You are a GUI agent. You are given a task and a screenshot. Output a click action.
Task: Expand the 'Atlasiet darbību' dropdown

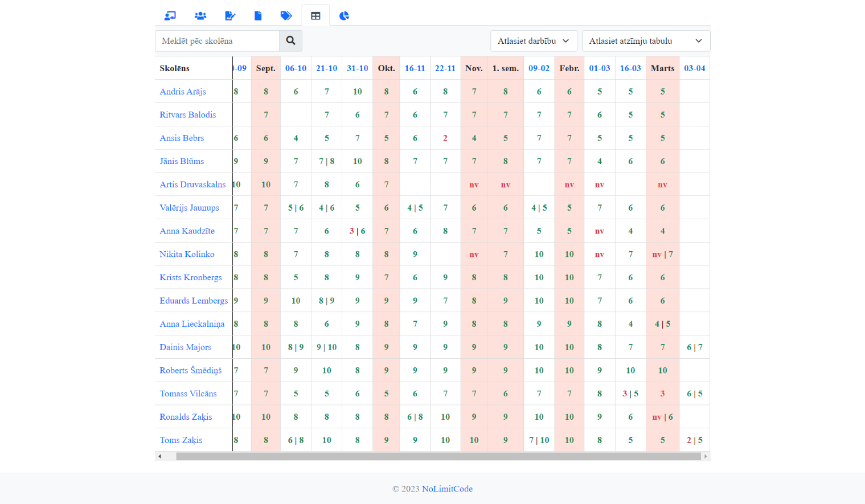(x=533, y=41)
